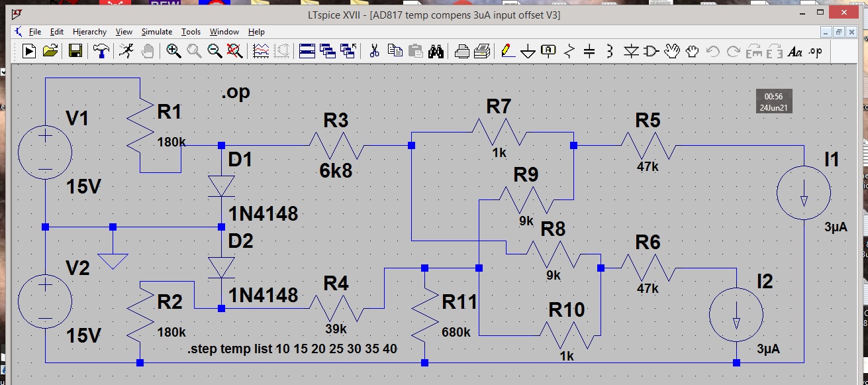
Task: Click the R11 680k value label
Action: [456, 332]
